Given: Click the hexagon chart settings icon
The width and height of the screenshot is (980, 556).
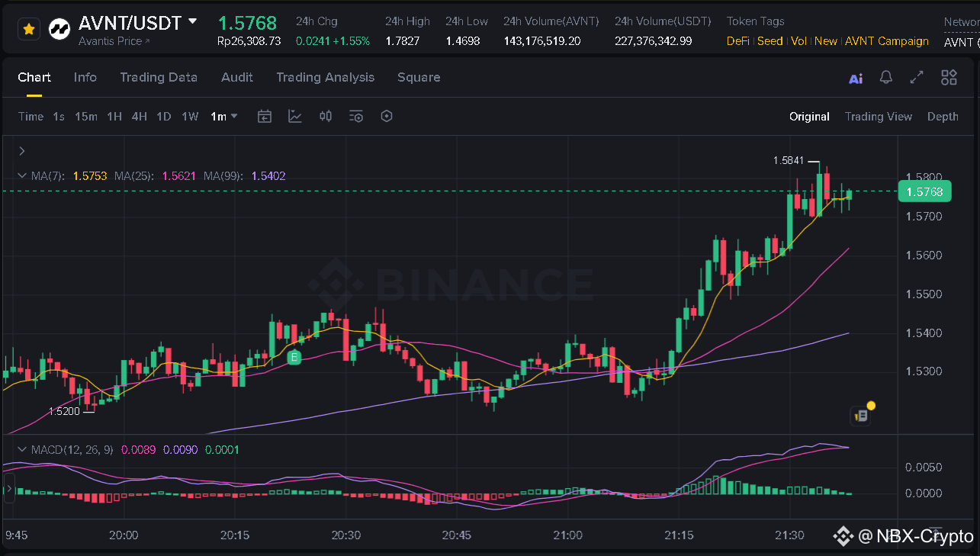Looking at the screenshot, I should coord(387,117).
